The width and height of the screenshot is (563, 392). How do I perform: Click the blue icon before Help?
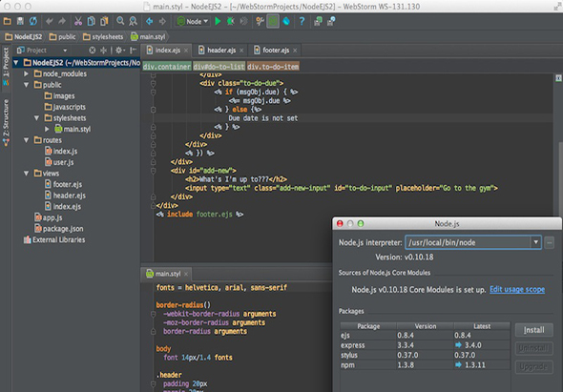pos(286,22)
